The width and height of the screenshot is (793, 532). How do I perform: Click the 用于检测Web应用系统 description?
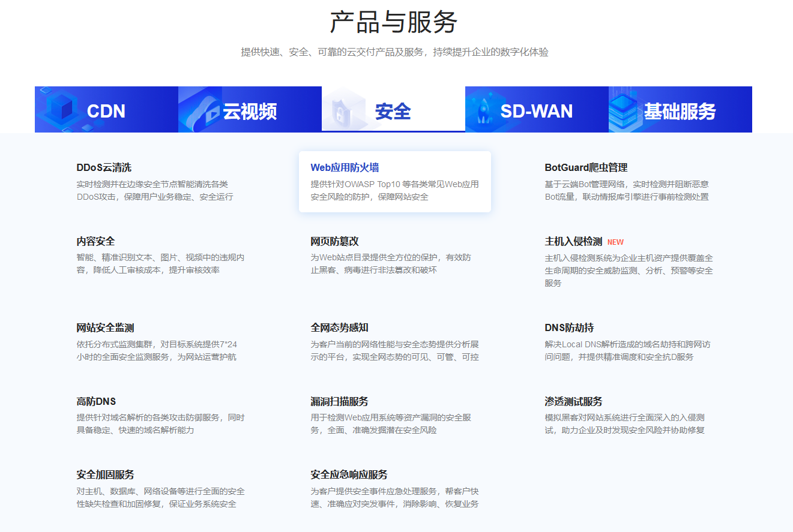pos(391,424)
